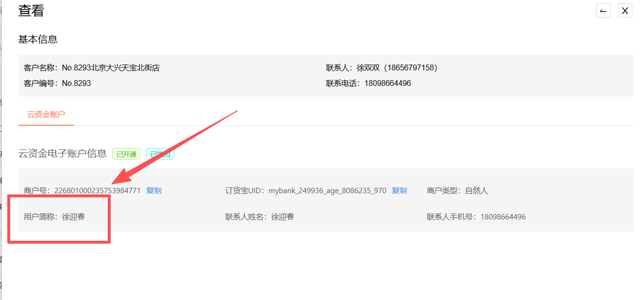
Task: Click 商户类型：自然人 text
Action: pyautogui.click(x=457, y=191)
